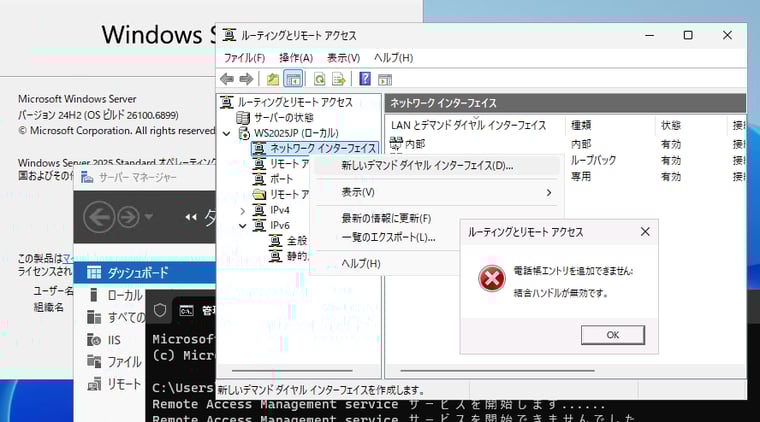Select ルーティングとリモート アクセス root node
The width and height of the screenshot is (760, 422).
(x=295, y=102)
